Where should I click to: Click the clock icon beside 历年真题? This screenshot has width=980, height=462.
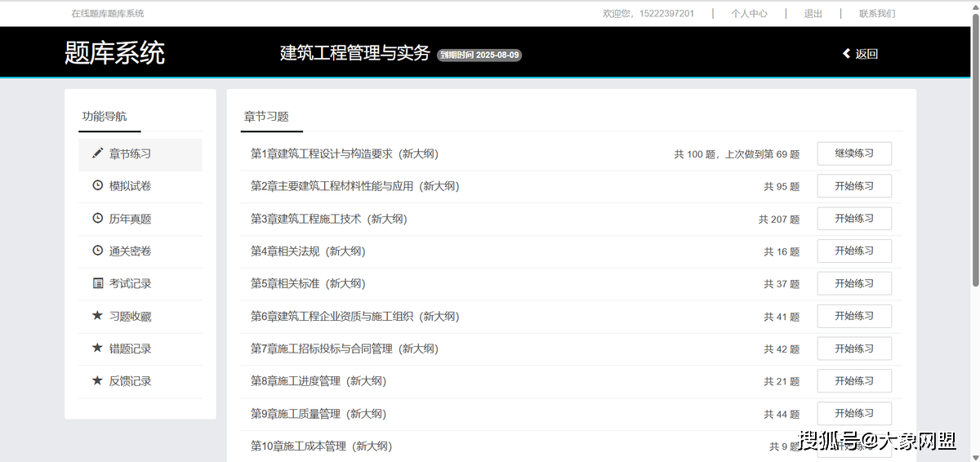pyautogui.click(x=97, y=219)
